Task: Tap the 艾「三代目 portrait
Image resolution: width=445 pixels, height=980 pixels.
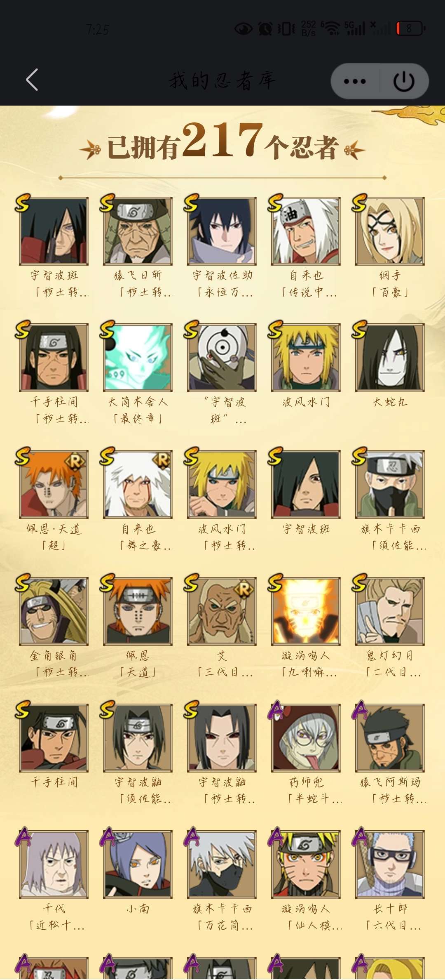Action: point(222,611)
